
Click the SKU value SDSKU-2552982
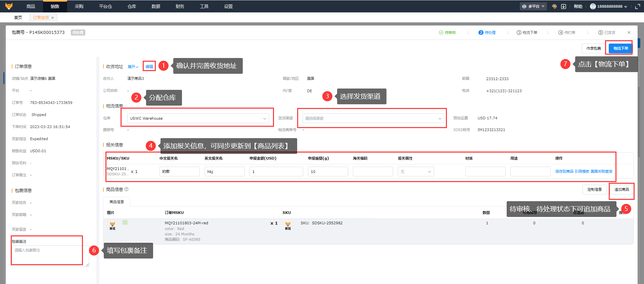(327, 223)
